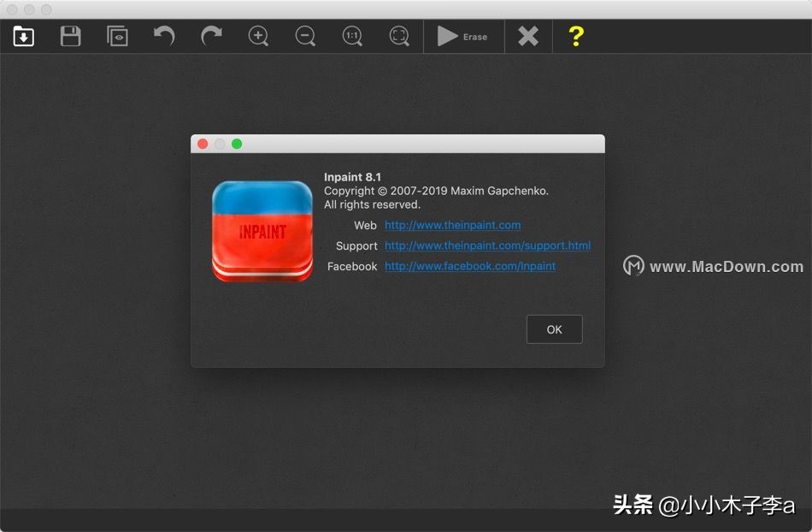Click the main Inpaint window's close button

tap(12, 9)
